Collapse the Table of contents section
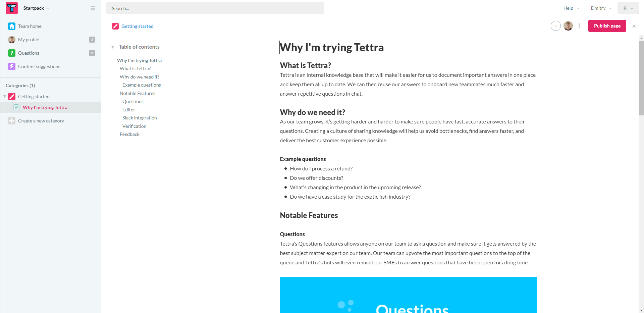The height and width of the screenshot is (313, 644). pos(113,47)
